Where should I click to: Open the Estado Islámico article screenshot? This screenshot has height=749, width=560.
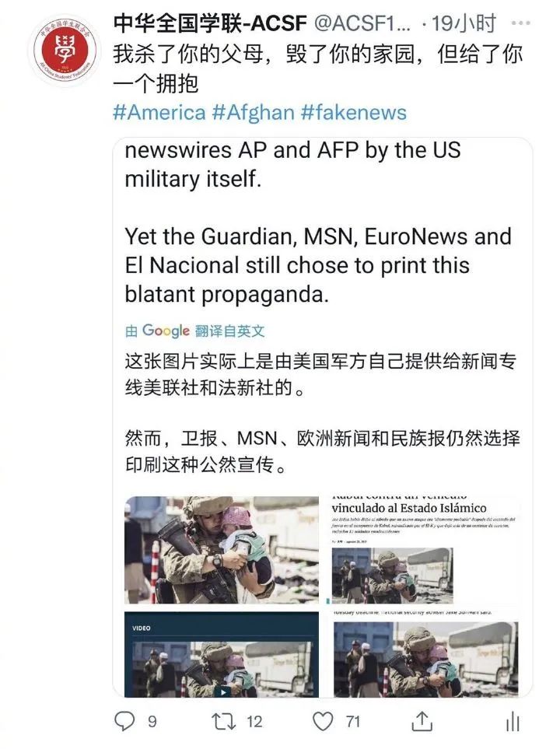click(x=423, y=551)
